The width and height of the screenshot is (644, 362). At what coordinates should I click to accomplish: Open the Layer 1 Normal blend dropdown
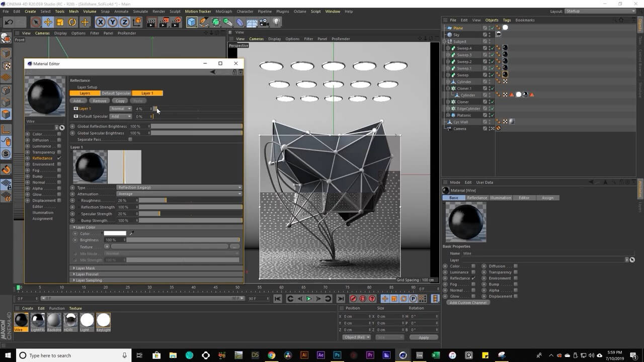tap(120, 109)
